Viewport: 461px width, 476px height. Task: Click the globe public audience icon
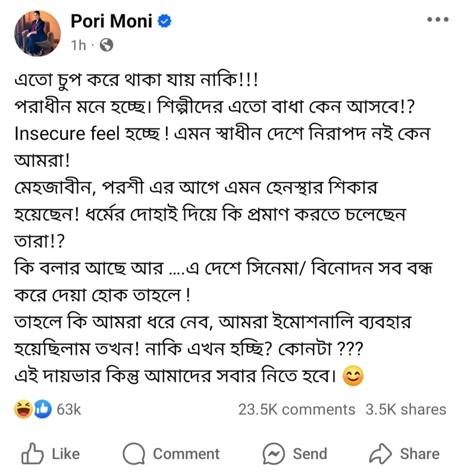(x=106, y=45)
